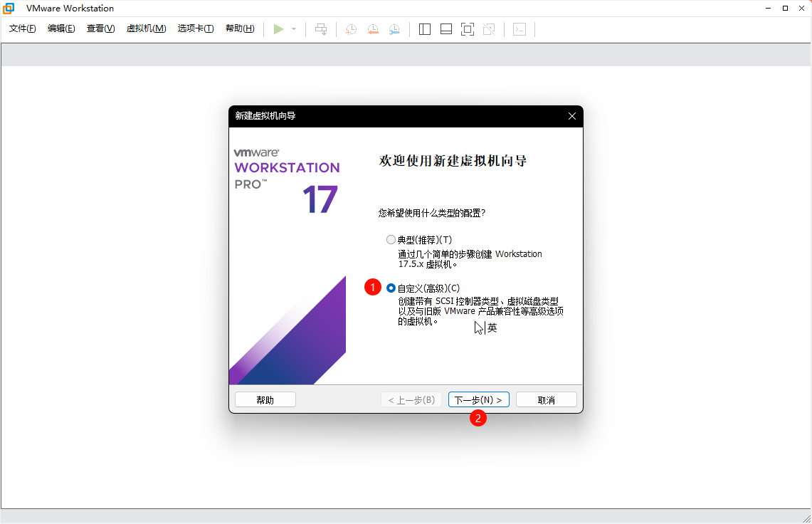Open the 帮助(H) menu
This screenshot has width=812, height=524.
tap(240, 28)
